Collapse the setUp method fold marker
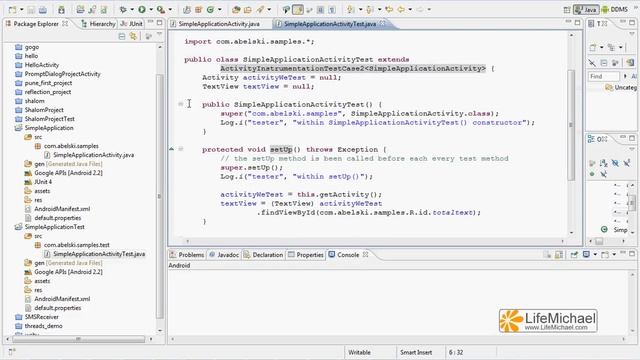Image resolution: width=640 pixels, height=360 pixels. pos(180,149)
